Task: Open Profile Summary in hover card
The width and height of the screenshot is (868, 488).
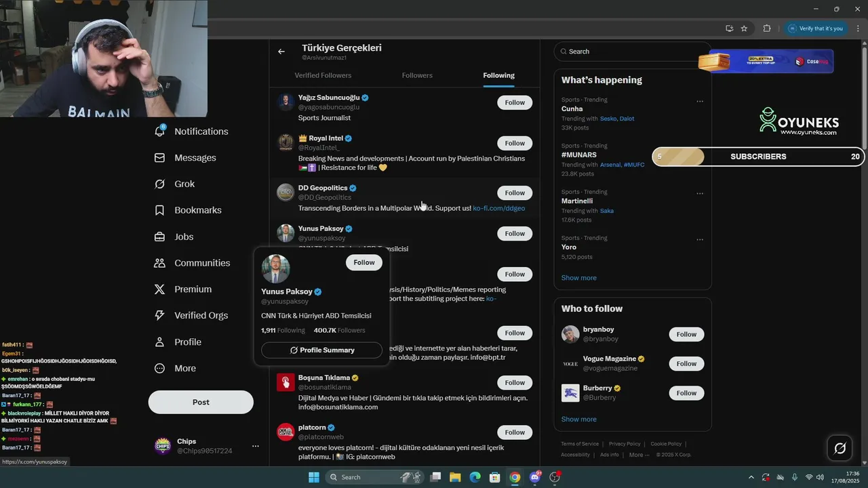Action: tap(321, 350)
